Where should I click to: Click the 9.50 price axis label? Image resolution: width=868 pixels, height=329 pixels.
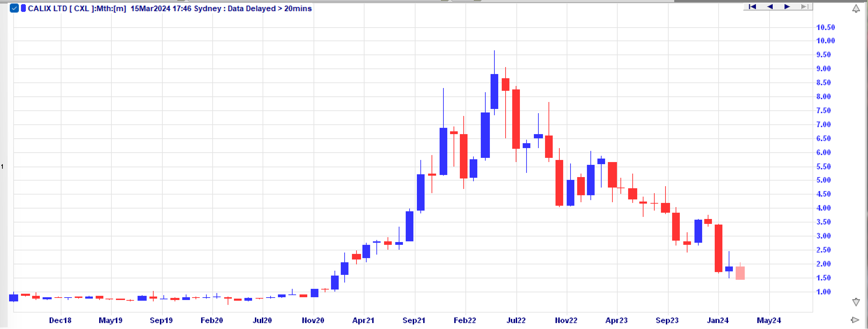coord(823,54)
